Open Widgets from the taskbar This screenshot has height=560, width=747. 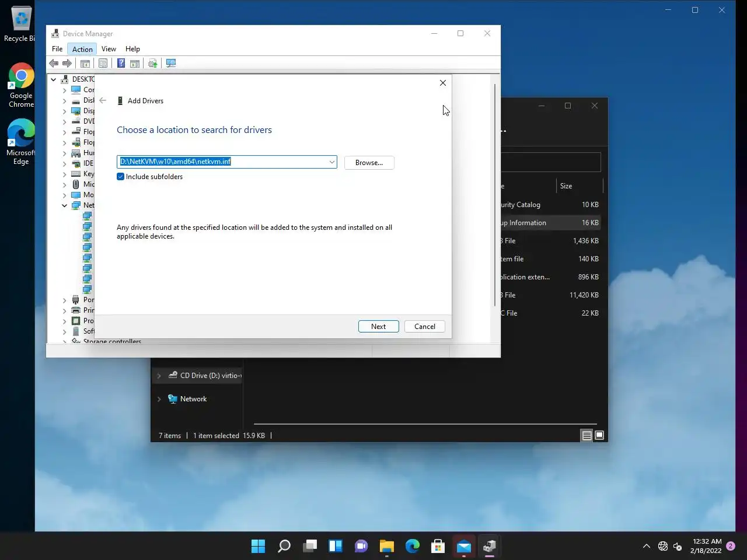336,546
